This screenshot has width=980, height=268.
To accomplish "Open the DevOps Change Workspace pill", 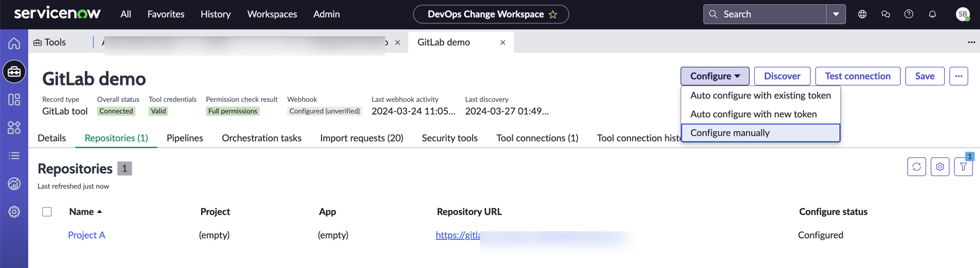I will 491,14.
